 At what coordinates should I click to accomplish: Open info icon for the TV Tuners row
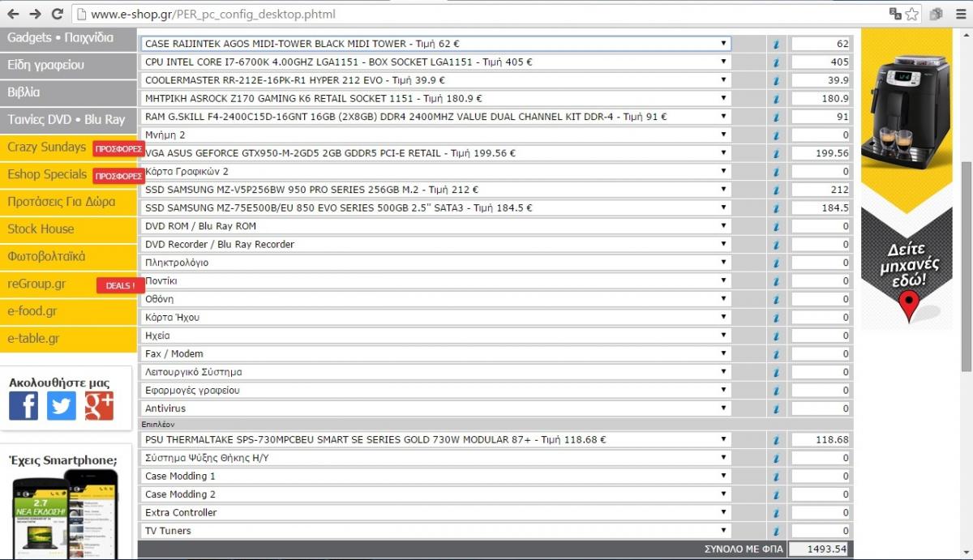point(776,531)
